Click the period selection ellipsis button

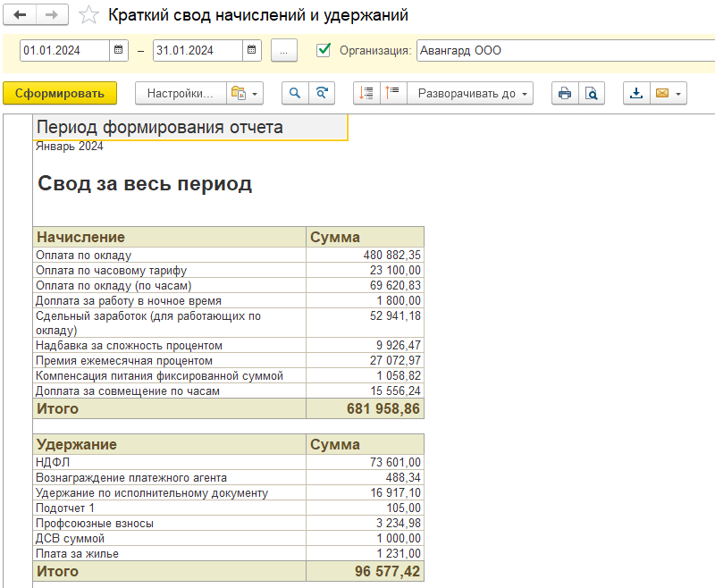284,50
